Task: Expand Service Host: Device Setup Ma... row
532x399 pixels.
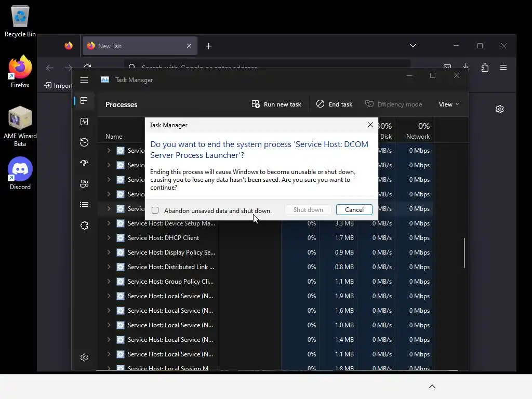Action: point(109,223)
